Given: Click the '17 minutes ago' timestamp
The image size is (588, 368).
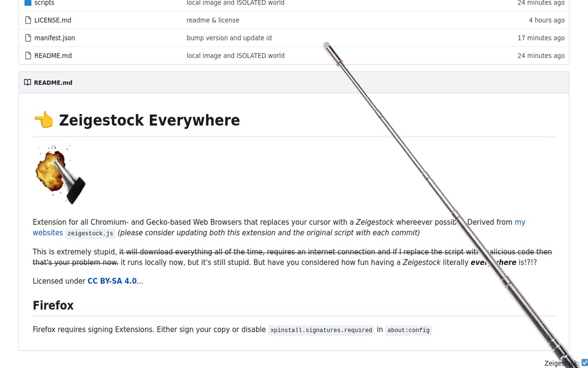Looking at the screenshot, I should (x=541, y=38).
